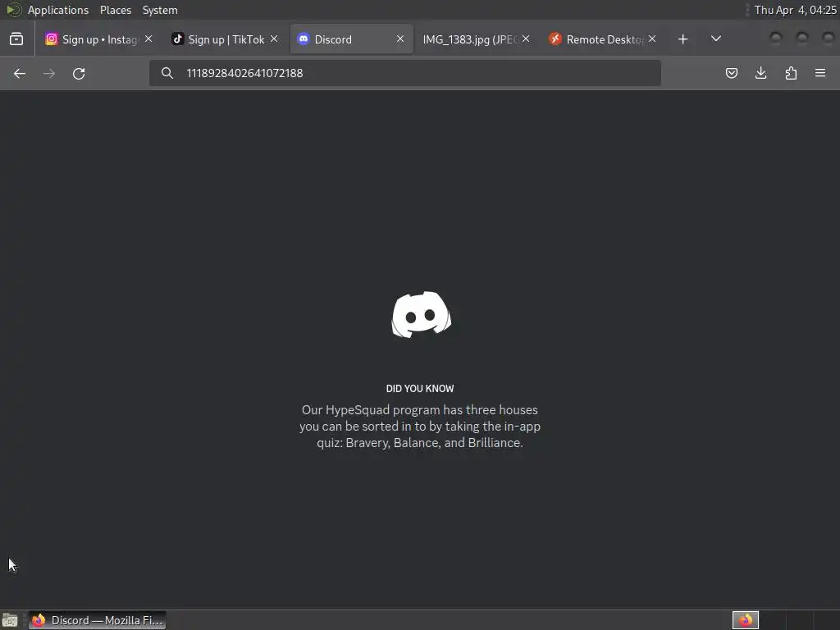Go back using the back arrow
Image resolution: width=840 pixels, height=630 pixels.
tap(20, 73)
